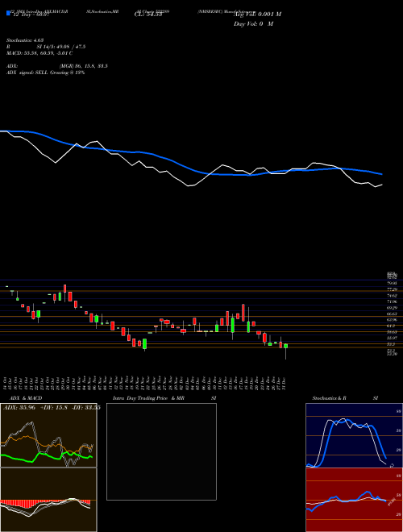Open the red RSI chart panel
Viewport: 403px width, 532px height.
pyautogui.click(x=354, y=500)
